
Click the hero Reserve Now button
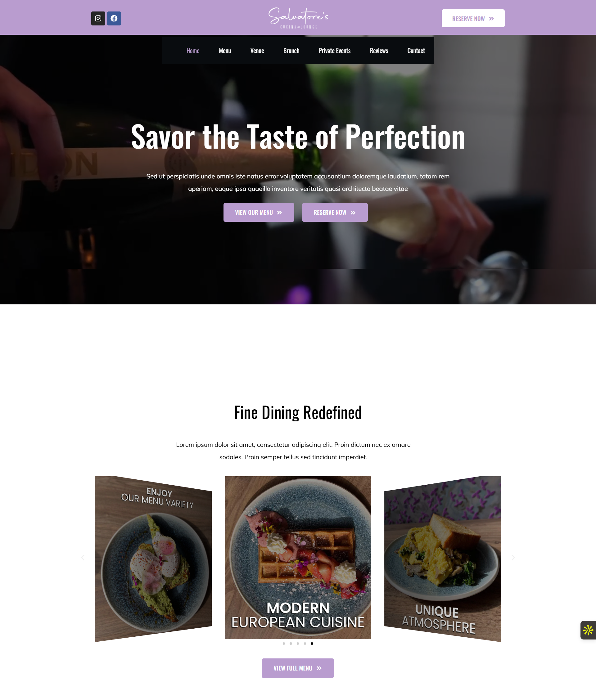click(x=335, y=213)
